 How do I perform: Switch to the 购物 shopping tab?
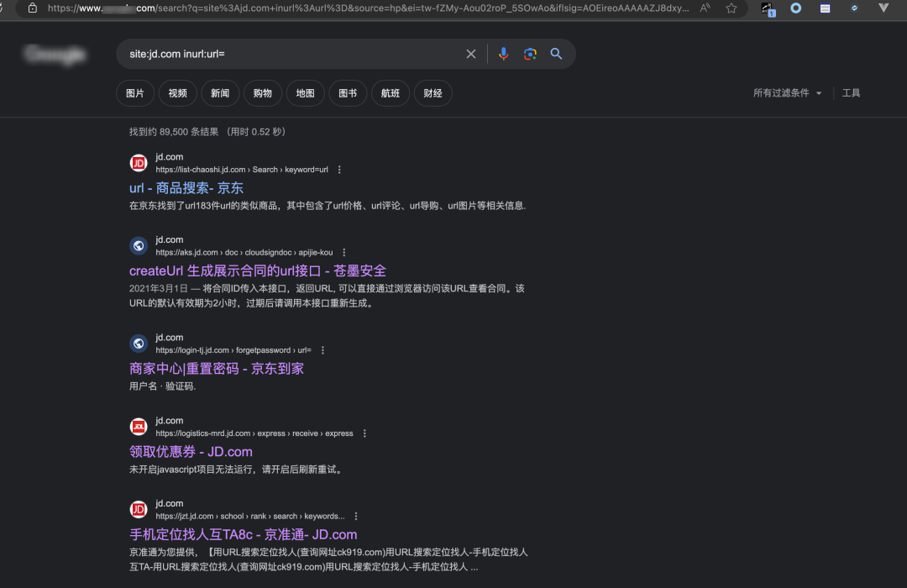coord(263,93)
